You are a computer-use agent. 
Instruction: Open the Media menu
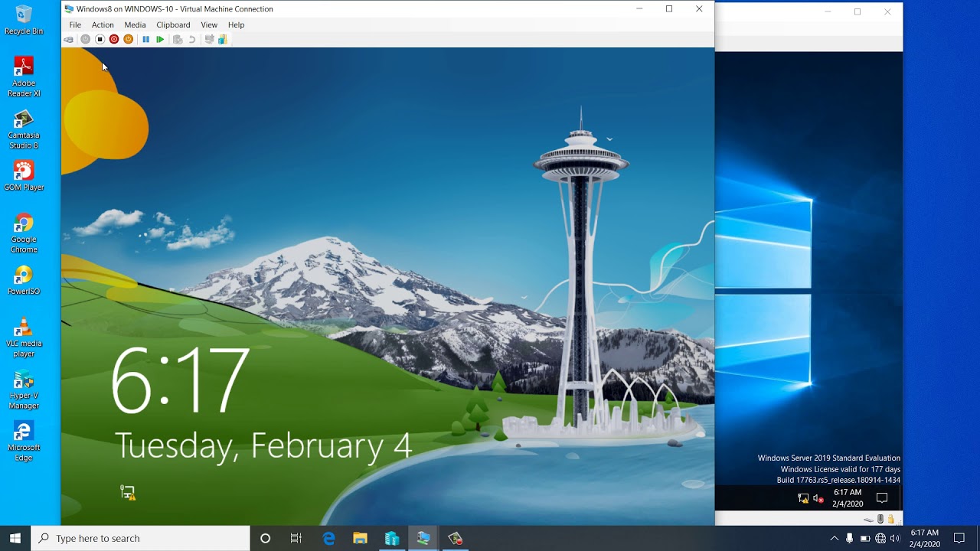[135, 24]
